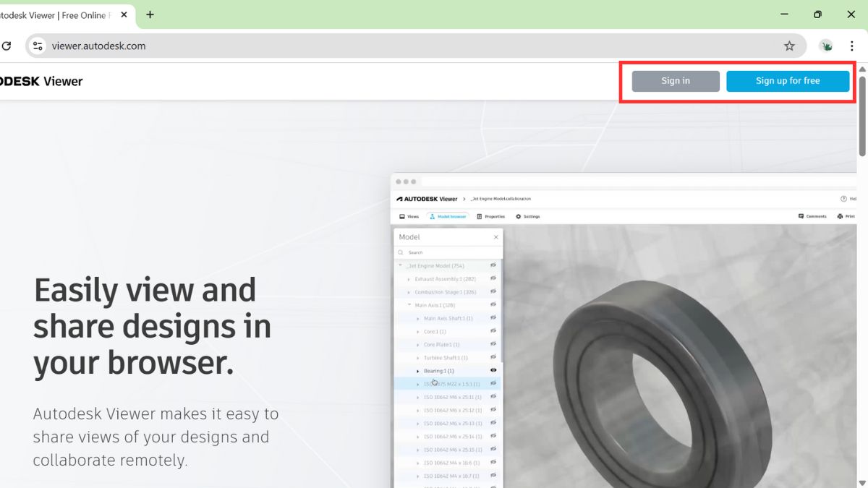Toggle visibility of Core Plate:1

493,343
